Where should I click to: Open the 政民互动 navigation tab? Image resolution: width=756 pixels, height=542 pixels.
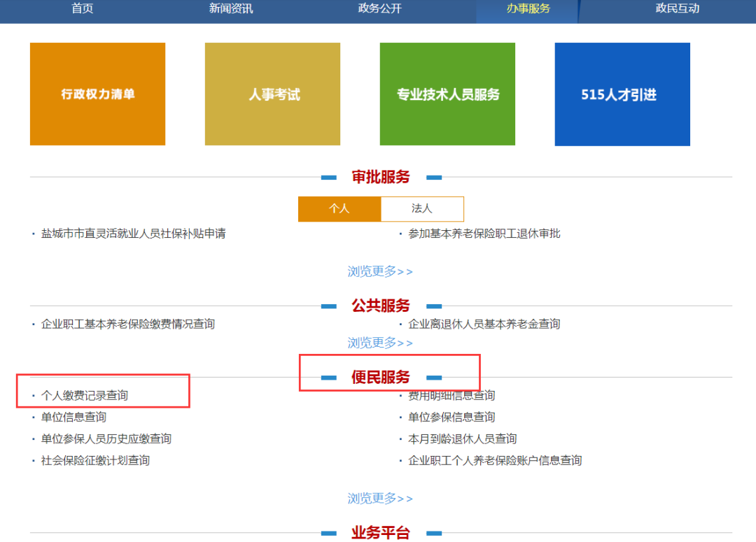click(678, 8)
